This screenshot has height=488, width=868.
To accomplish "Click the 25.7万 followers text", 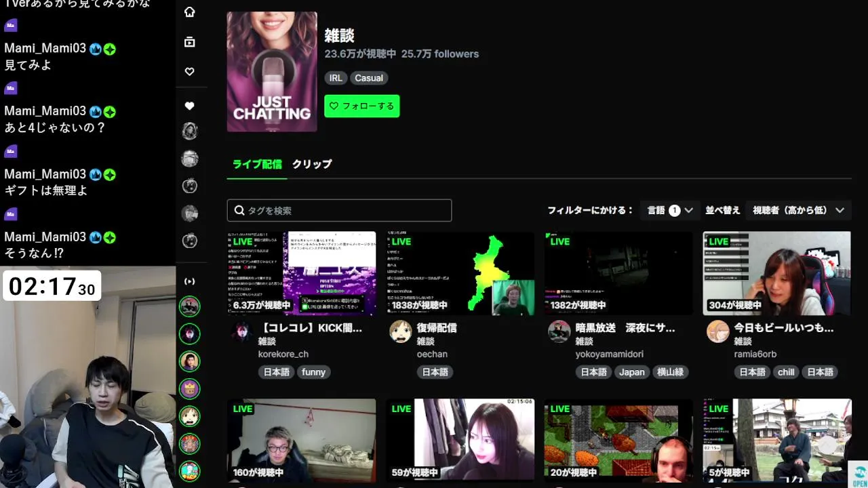I will (440, 54).
